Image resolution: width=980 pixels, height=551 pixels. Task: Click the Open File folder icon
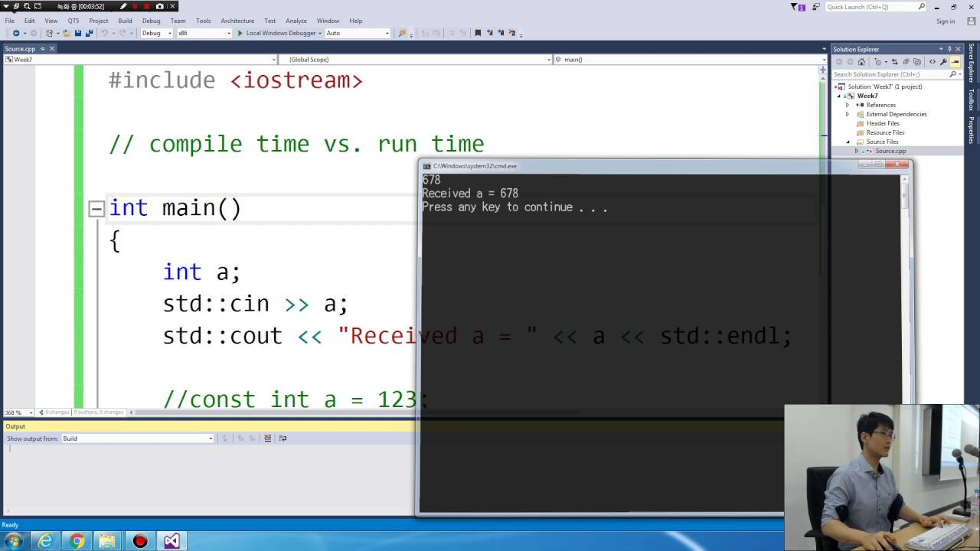click(x=67, y=33)
